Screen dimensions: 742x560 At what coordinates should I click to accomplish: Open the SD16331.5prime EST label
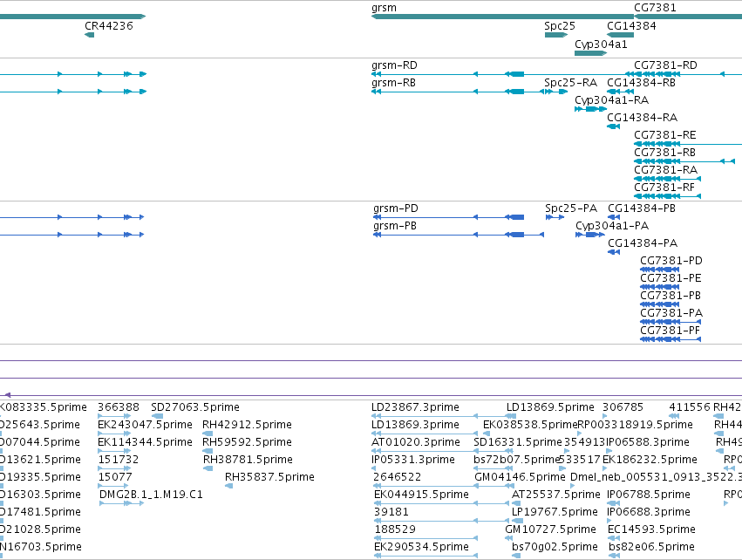518,442
